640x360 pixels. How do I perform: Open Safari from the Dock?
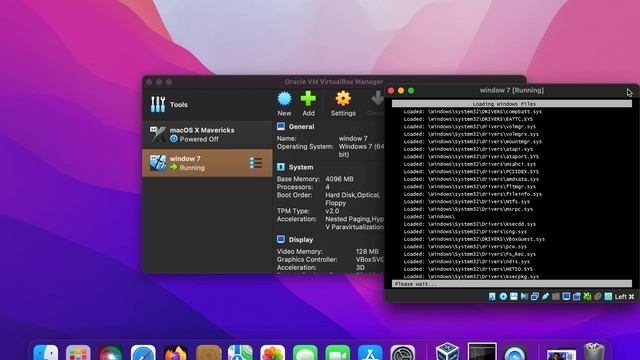pos(143,353)
